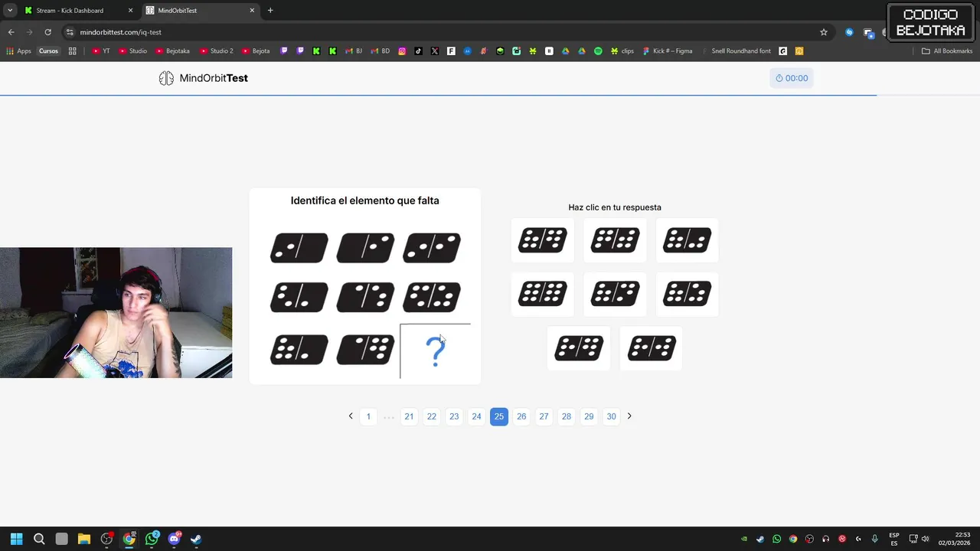Bookmark this page with the star icon
The width and height of the screenshot is (980, 551).
[824, 32]
